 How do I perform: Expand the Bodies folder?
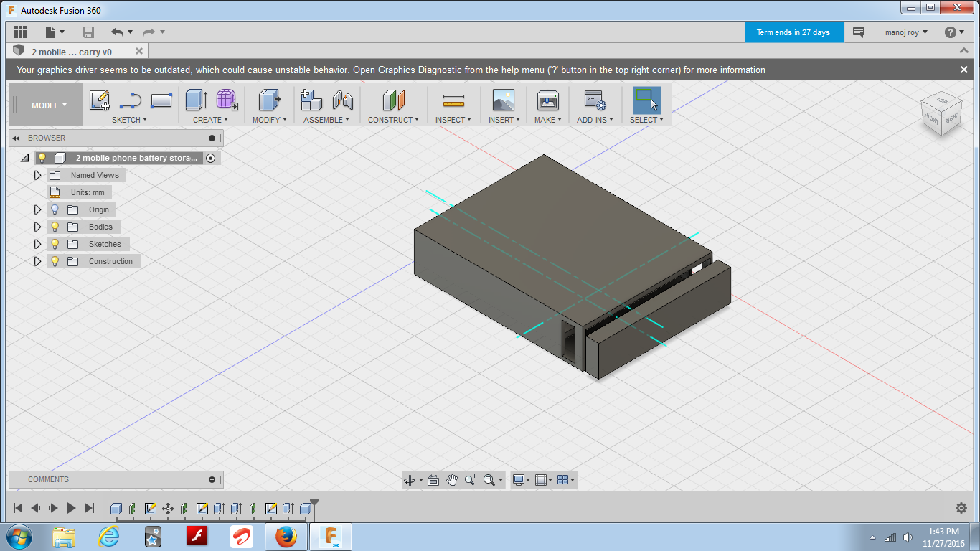[38, 227]
